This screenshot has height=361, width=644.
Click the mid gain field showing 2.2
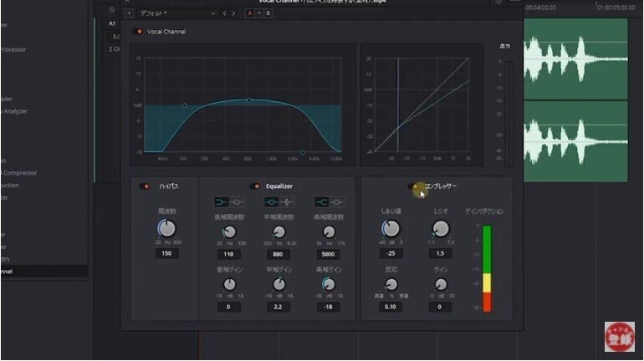click(x=278, y=307)
